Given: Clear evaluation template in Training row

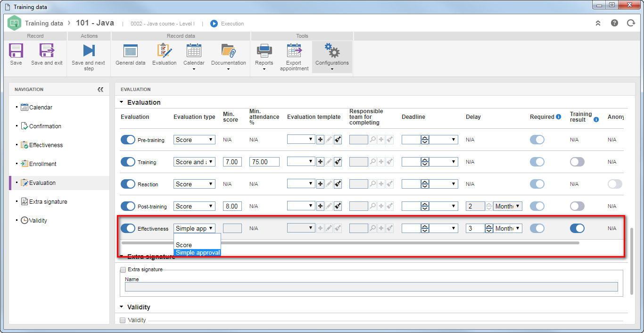Looking at the screenshot, I should 338,162.
